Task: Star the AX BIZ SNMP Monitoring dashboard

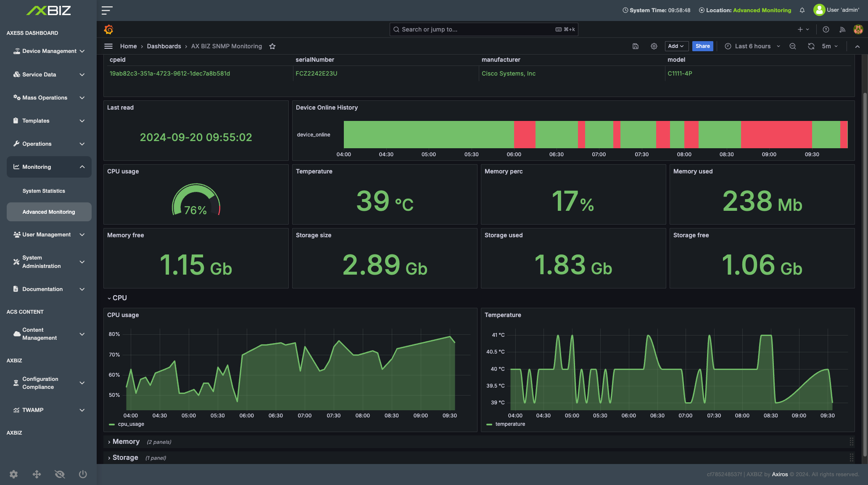Action: point(272,46)
